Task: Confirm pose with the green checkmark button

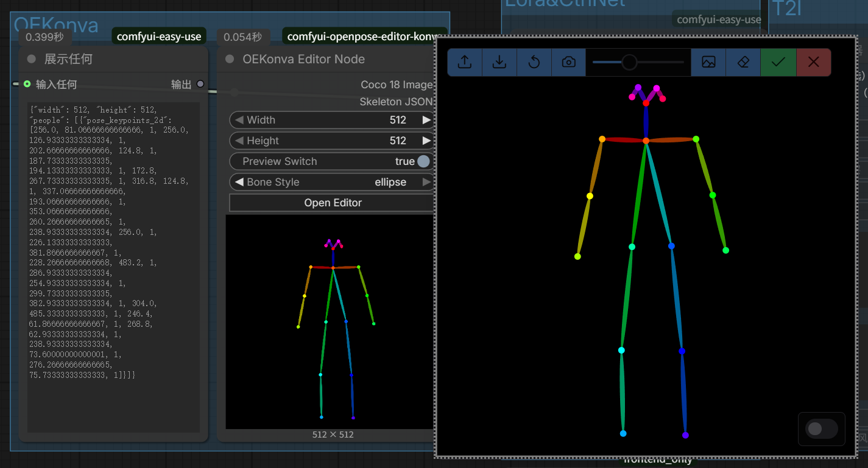Action: pyautogui.click(x=778, y=62)
